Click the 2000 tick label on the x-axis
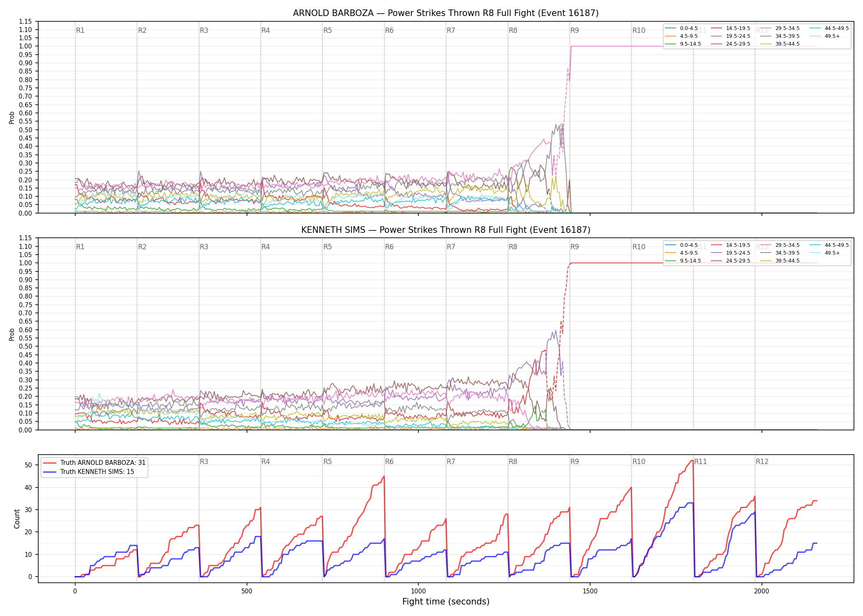 pyautogui.click(x=761, y=591)
